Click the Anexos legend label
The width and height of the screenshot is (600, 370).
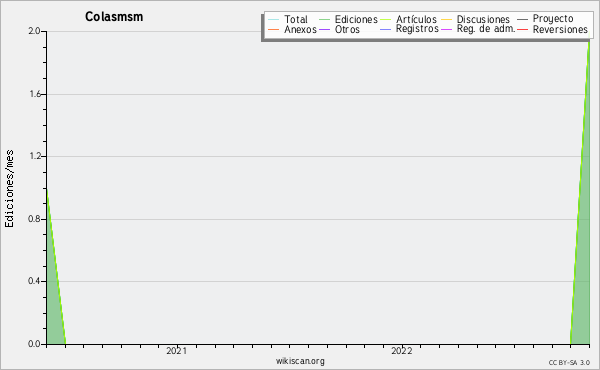click(300, 29)
